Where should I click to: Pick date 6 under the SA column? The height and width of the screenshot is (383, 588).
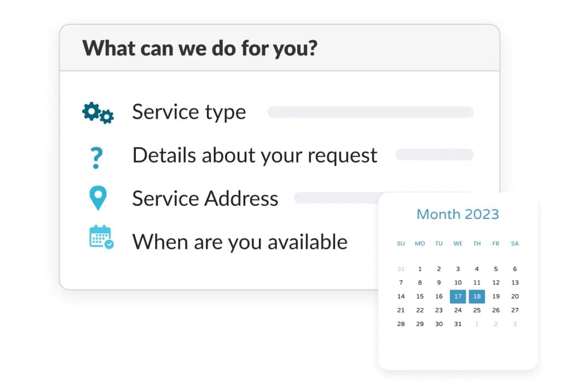click(x=515, y=269)
